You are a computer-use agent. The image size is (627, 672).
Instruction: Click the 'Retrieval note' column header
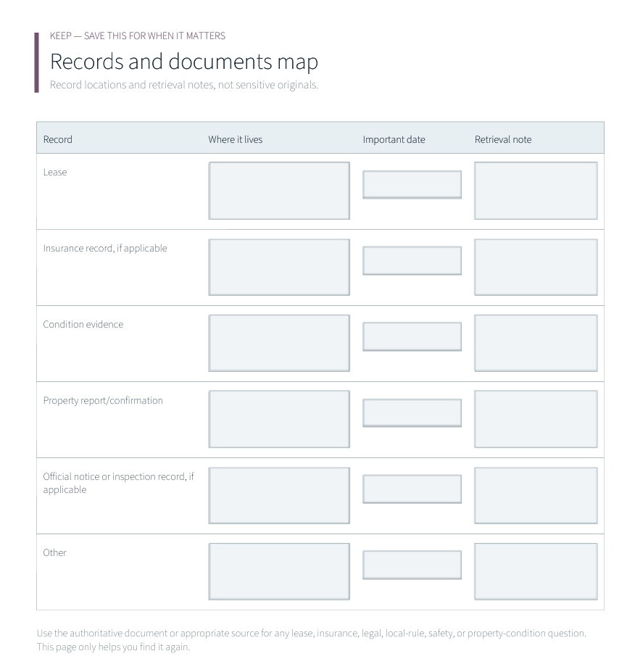click(x=503, y=139)
